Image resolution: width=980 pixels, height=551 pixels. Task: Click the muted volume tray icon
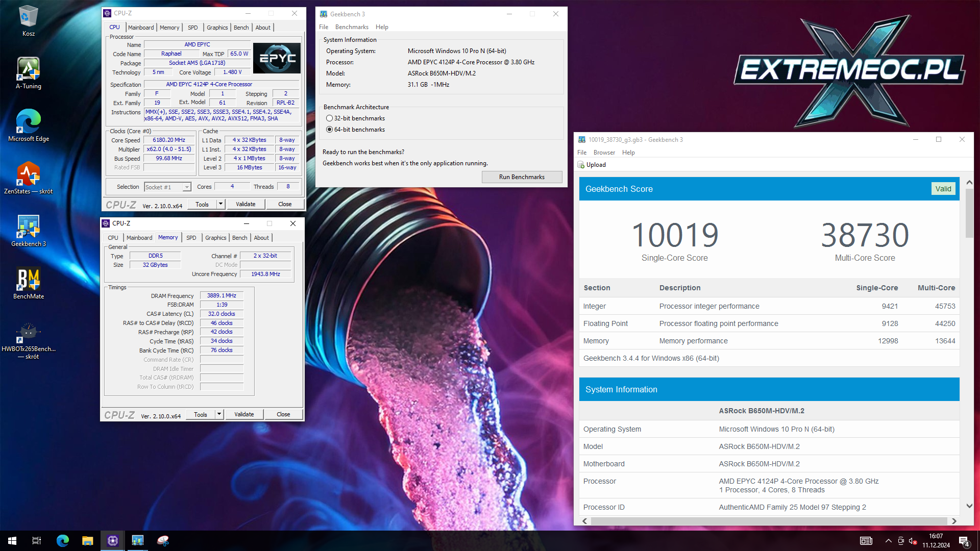tap(913, 541)
